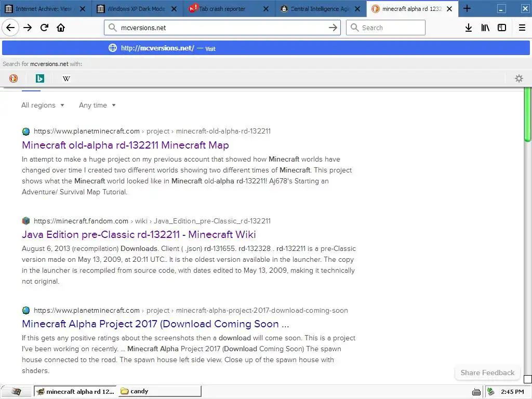
Task: Focus the toolbar Search box
Action: tap(385, 28)
